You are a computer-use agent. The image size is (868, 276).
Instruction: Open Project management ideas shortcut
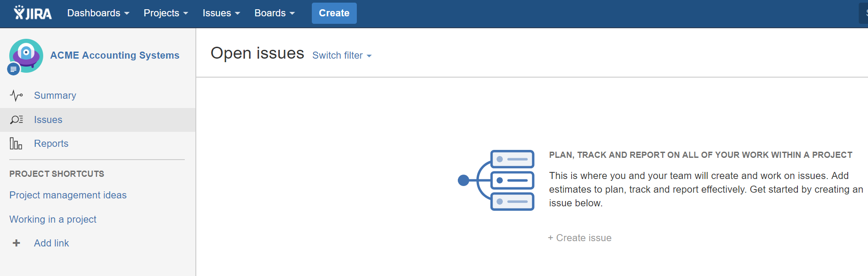(68, 195)
